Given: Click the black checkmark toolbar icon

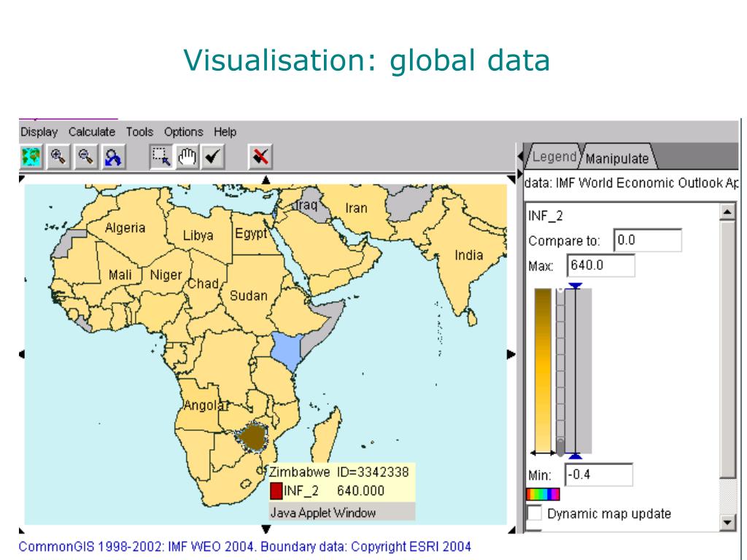Looking at the screenshot, I should [x=212, y=157].
